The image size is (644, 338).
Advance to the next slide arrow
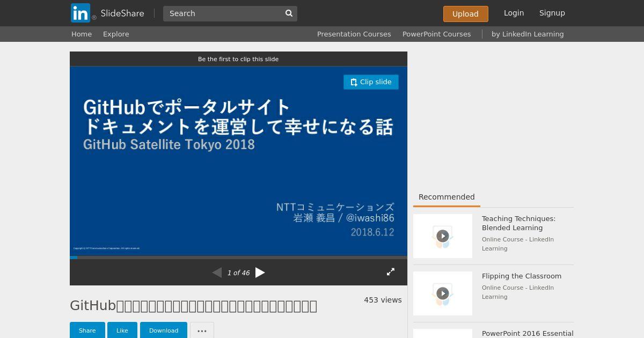tap(260, 273)
